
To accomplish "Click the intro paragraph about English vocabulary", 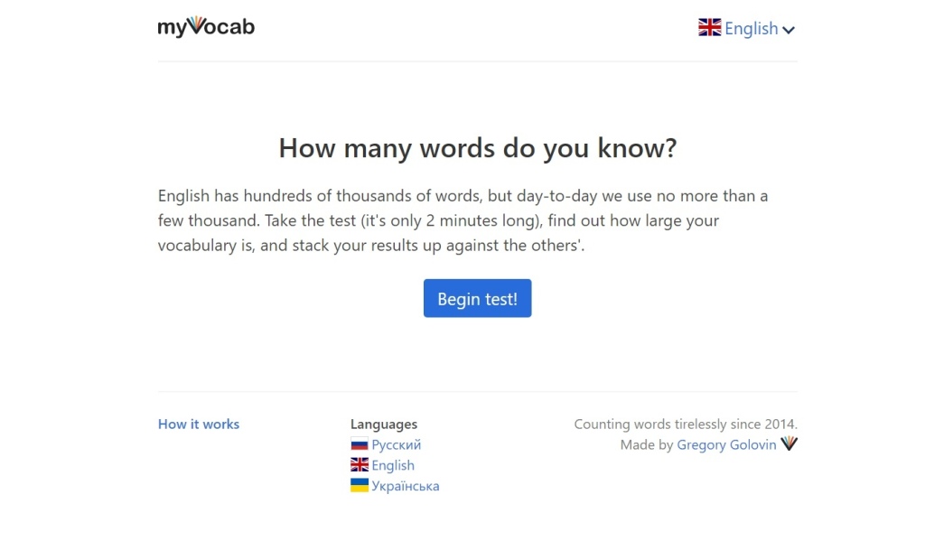I will click(462, 220).
